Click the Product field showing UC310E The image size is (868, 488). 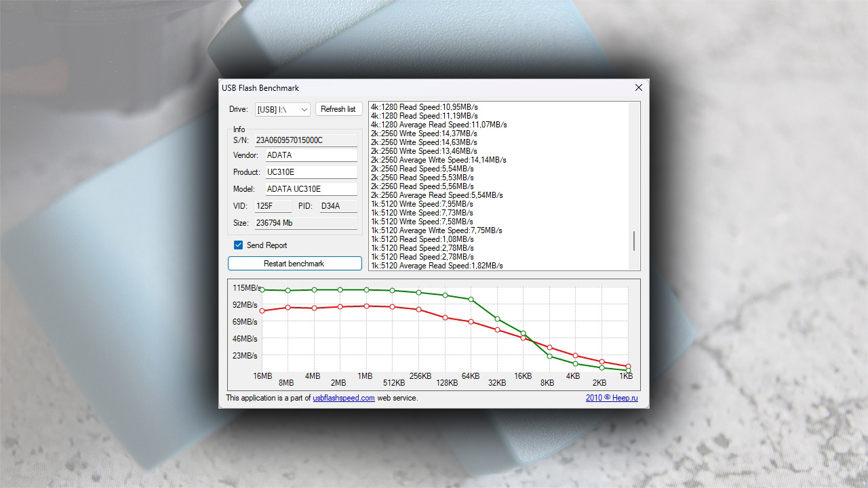point(311,172)
